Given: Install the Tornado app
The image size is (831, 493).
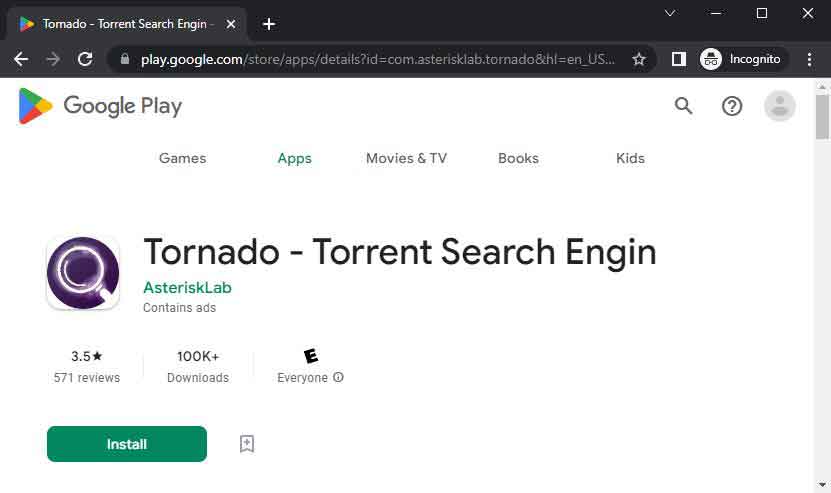Looking at the screenshot, I should tap(127, 444).
